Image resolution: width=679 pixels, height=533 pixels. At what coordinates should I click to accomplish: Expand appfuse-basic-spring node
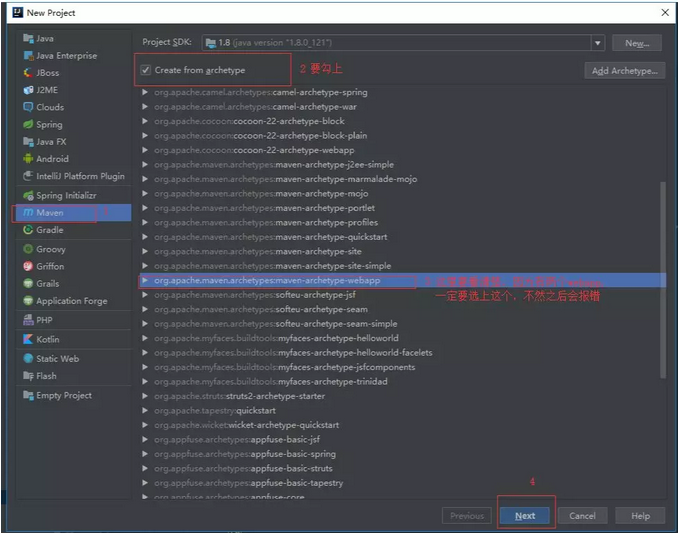coord(145,454)
